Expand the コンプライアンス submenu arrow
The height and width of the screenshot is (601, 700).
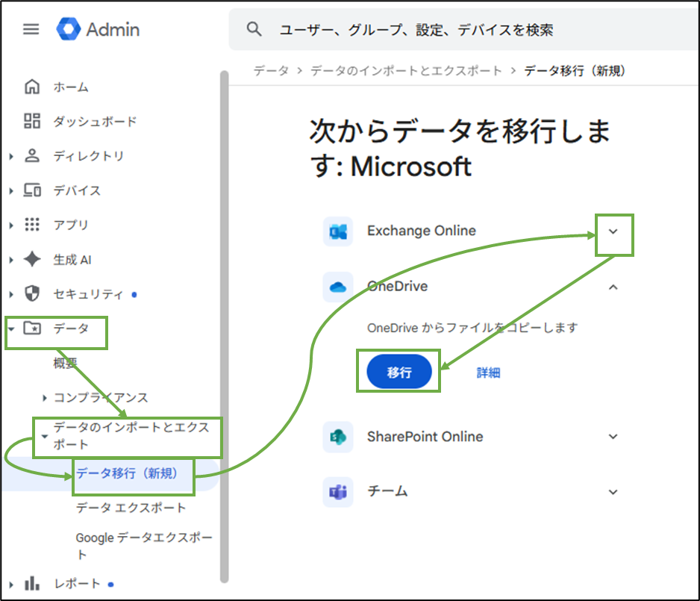coord(45,398)
